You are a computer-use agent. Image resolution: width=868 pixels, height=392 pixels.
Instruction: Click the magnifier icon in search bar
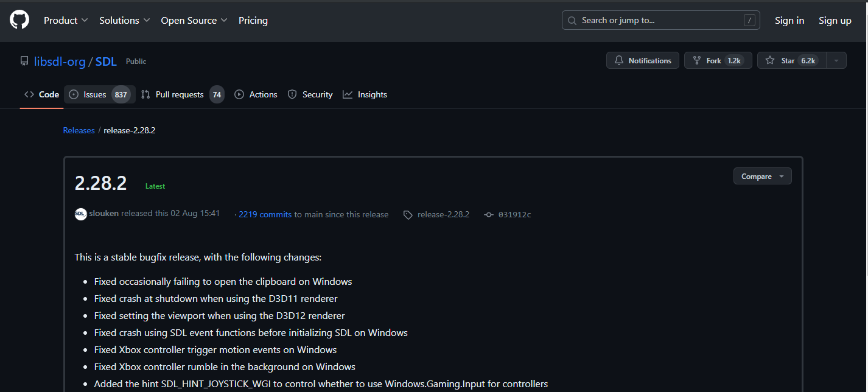tap(572, 21)
